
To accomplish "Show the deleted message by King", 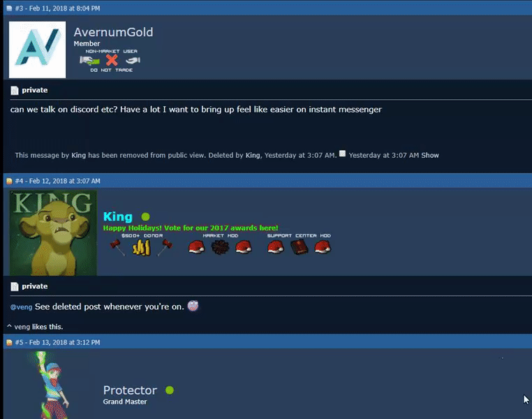I will (x=430, y=156).
